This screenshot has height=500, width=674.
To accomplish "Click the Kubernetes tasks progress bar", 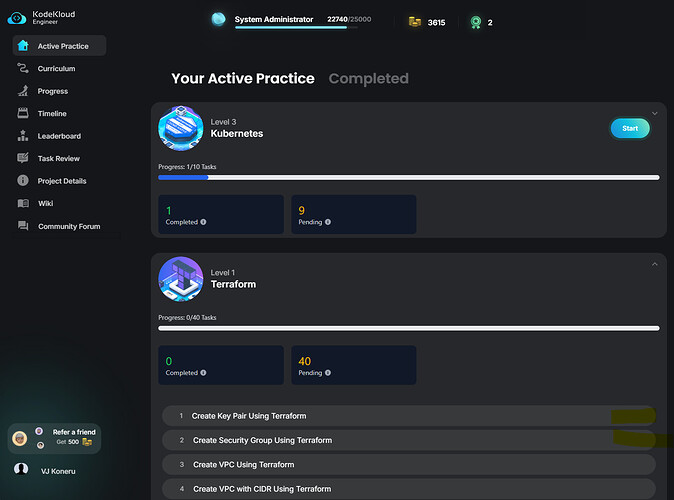I will click(x=408, y=177).
